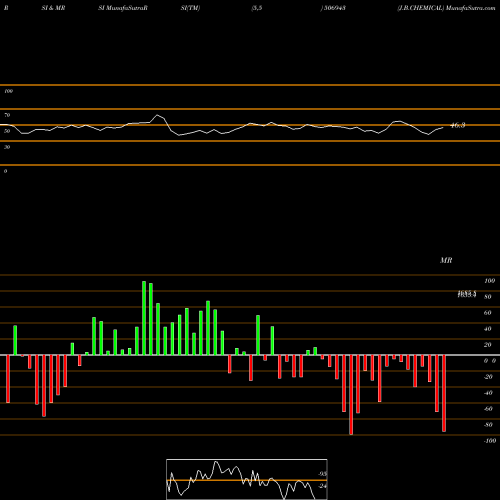Image resolution: width=500 pixels, height=500 pixels.
Task: Click the 'SI MunafaSutraR' header label
Action: [x=123, y=8]
